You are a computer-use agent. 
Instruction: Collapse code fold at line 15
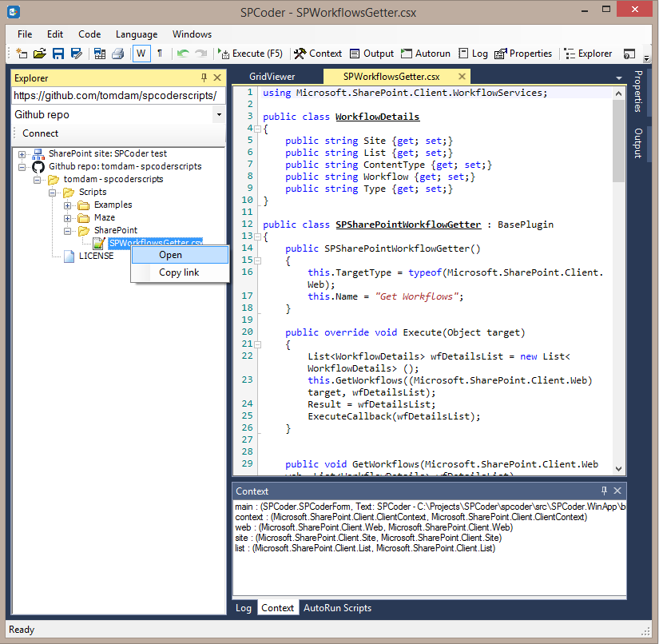(x=258, y=260)
